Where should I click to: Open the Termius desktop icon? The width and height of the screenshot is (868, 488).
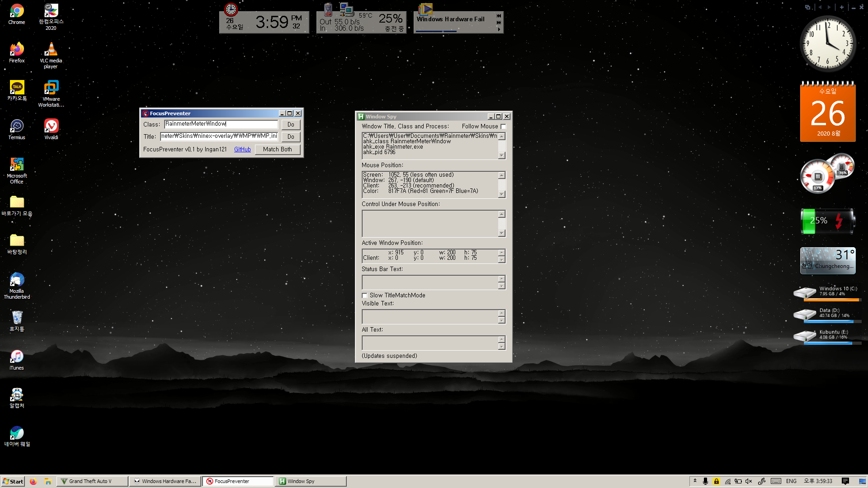tap(17, 127)
